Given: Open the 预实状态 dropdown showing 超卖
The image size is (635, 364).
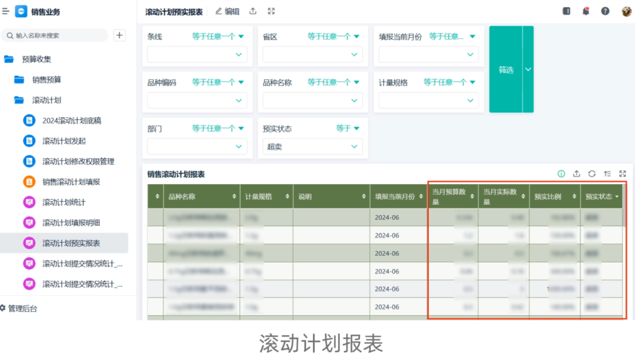Looking at the screenshot, I should click(312, 146).
